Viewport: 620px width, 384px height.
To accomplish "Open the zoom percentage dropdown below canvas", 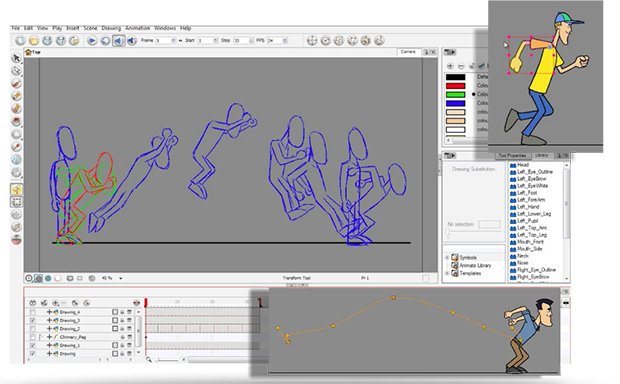I will pyautogui.click(x=121, y=278).
